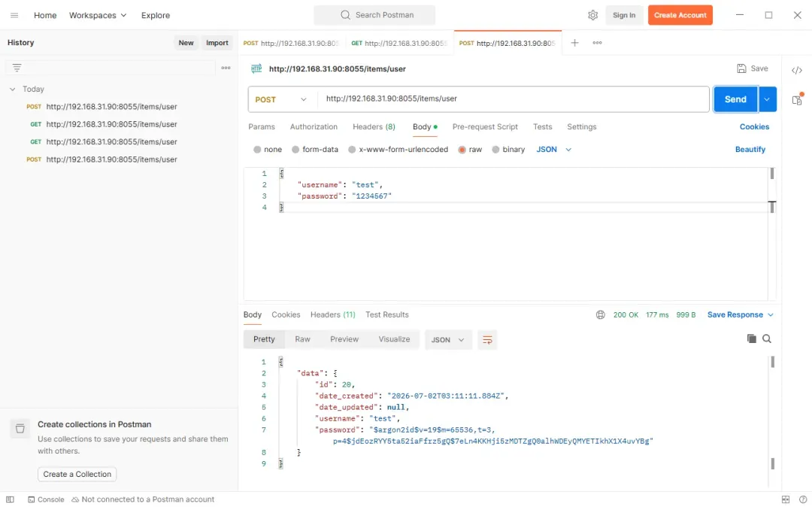Select the form-data radio option

pyautogui.click(x=315, y=149)
